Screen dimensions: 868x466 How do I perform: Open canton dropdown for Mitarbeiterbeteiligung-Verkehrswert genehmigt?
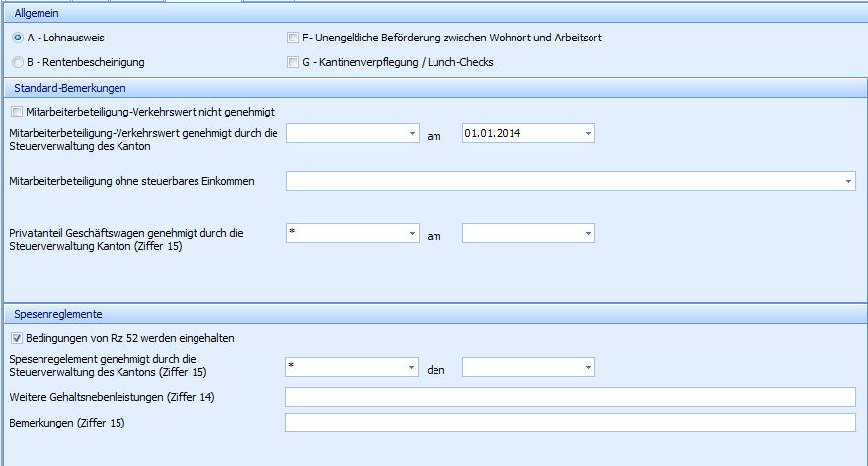[x=411, y=133]
